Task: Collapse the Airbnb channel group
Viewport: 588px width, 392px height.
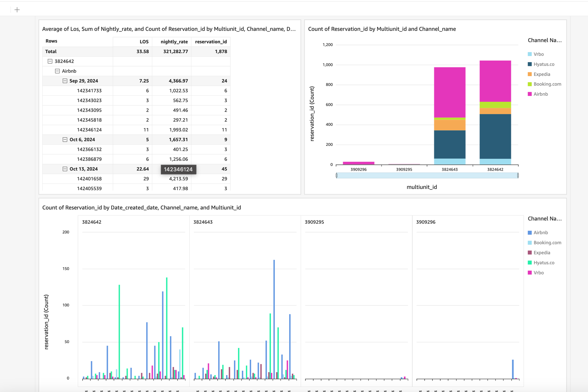Action: click(57, 71)
